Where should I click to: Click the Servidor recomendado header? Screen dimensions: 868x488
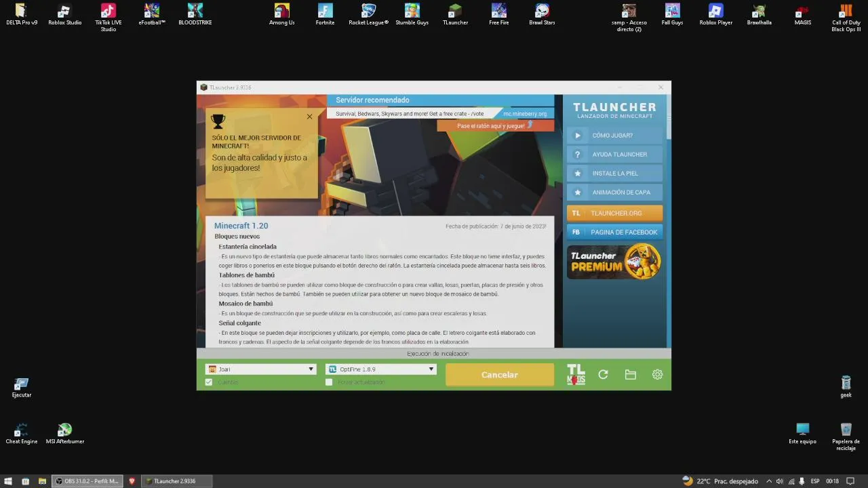click(x=372, y=100)
